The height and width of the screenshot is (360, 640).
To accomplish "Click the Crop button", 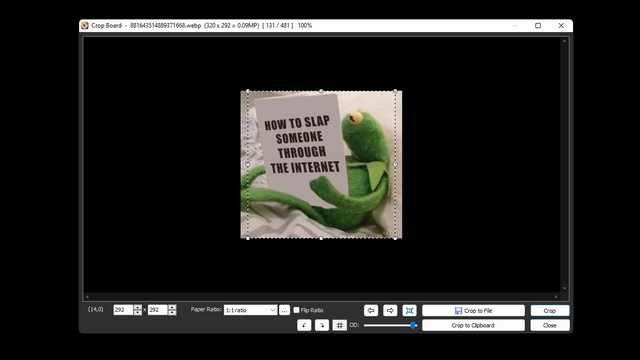I will tap(550, 311).
